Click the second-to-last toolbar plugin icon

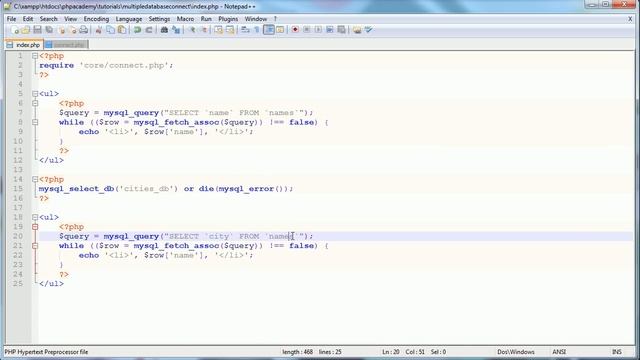(x=357, y=30)
